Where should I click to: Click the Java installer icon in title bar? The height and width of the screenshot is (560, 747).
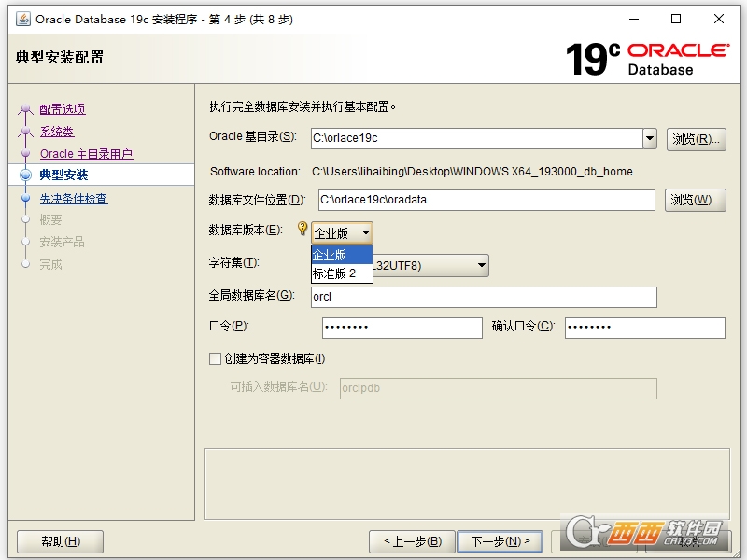[x=22, y=19]
